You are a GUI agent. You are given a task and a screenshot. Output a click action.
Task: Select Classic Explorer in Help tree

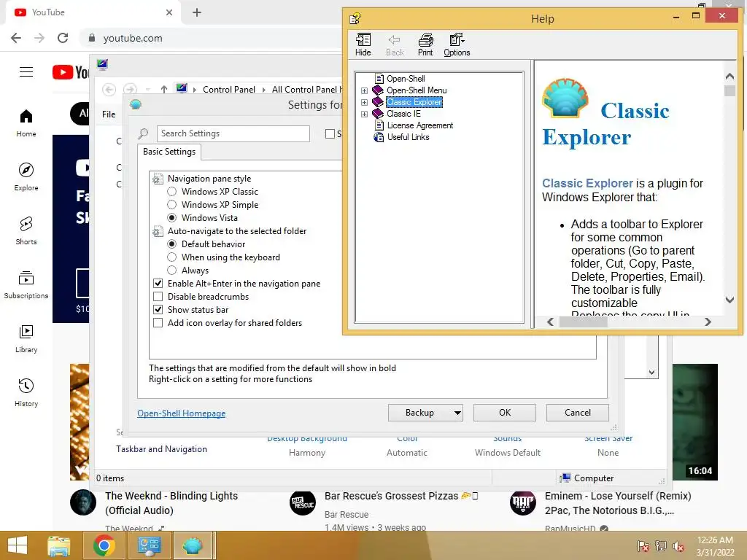tap(414, 102)
